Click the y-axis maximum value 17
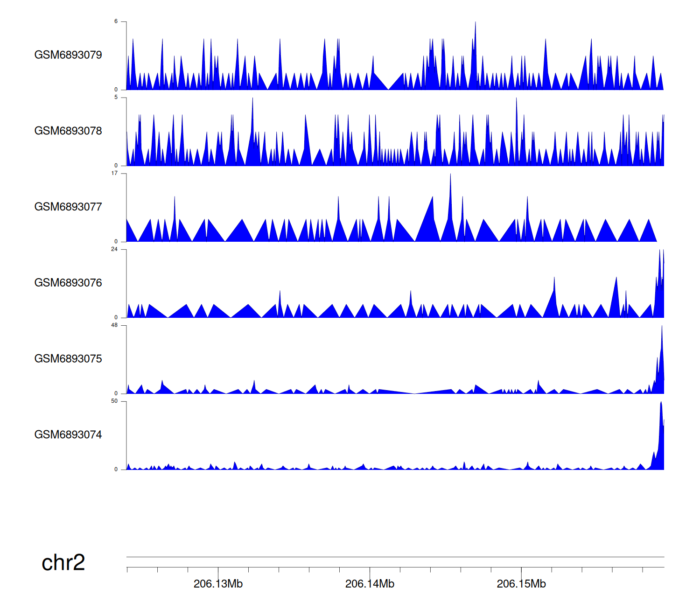The image size is (700, 616). [x=114, y=174]
